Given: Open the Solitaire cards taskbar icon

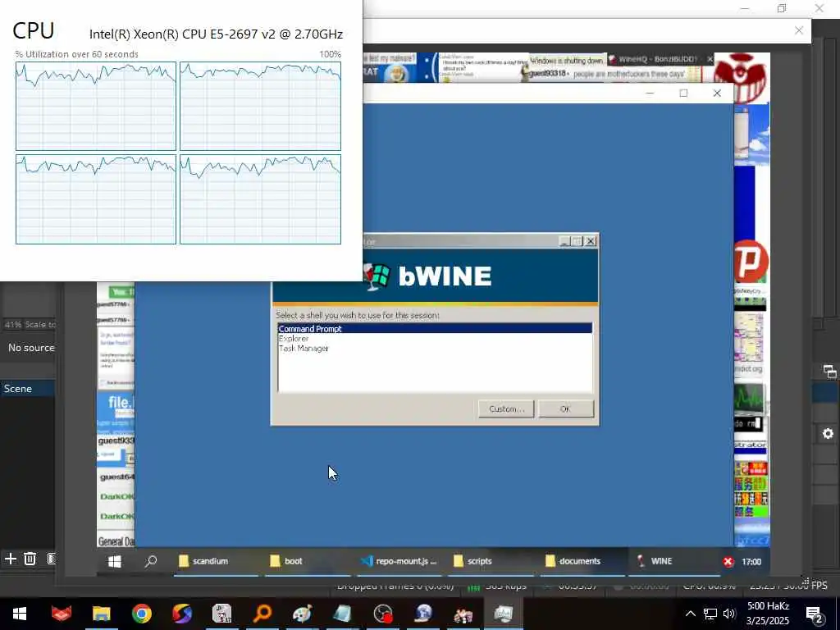Looking at the screenshot, I should click(221, 614).
